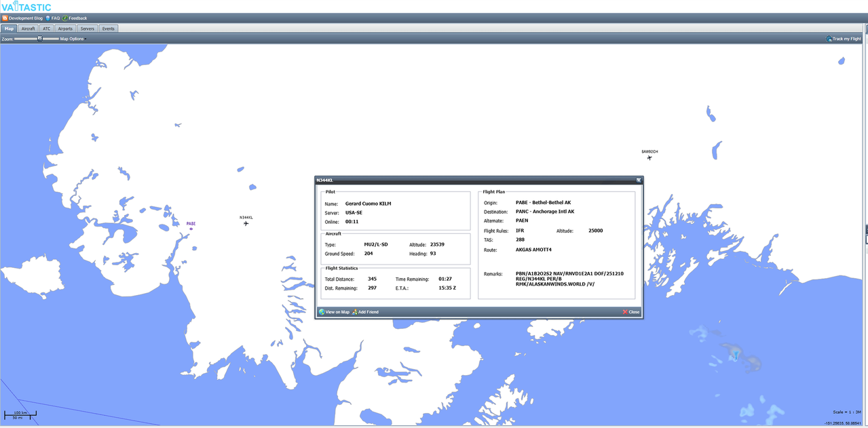Switch to the Aircraft tab
Screen dimensions: 868x428
(x=28, y=29)
